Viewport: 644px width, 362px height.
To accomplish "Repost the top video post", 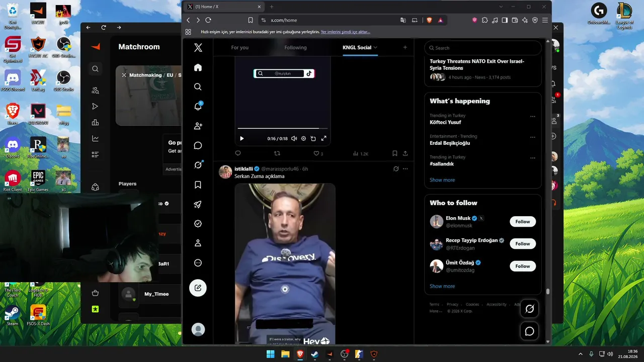I will (277, 153).
